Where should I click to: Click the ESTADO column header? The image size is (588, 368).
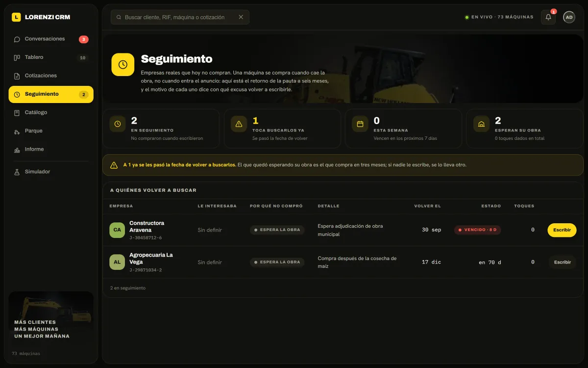(x=491, y=206)
